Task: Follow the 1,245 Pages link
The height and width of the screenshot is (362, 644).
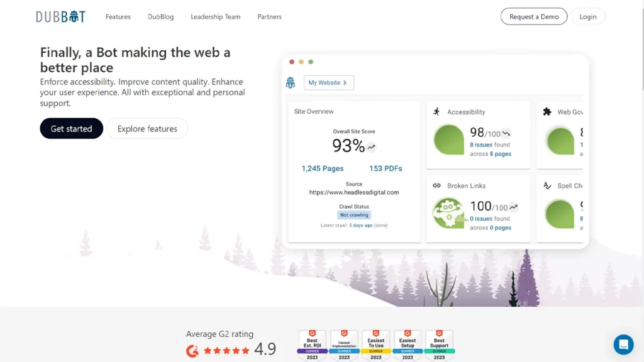Action: coord(323,168)
